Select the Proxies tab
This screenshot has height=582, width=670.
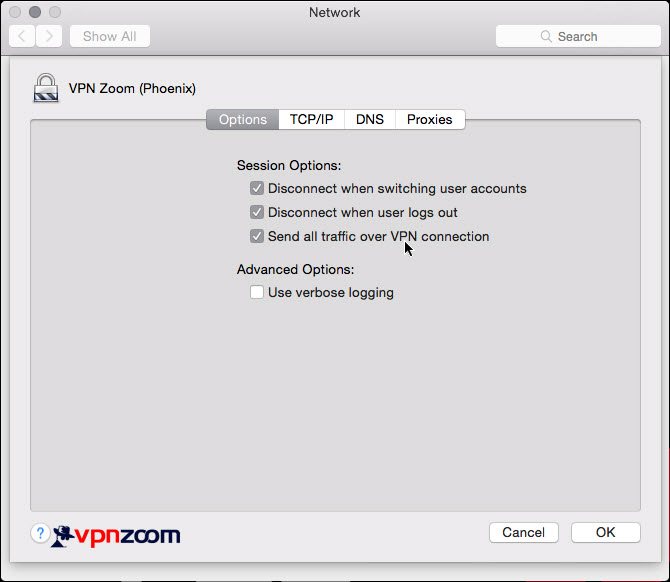[430, 119]
